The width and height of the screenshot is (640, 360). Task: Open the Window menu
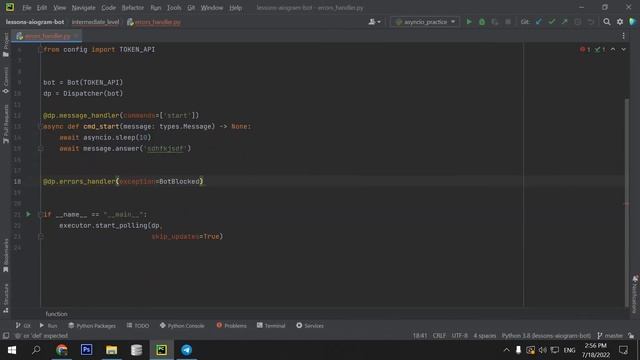(212, 8)
